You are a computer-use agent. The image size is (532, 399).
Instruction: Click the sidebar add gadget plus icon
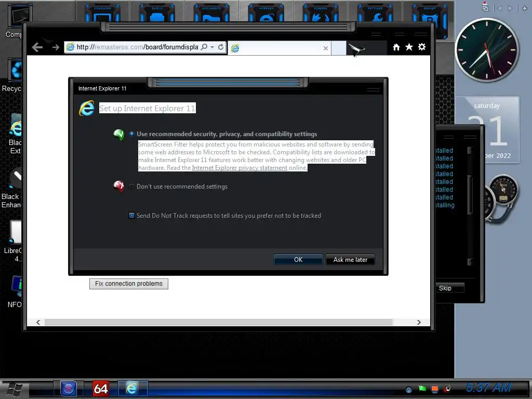525,8
